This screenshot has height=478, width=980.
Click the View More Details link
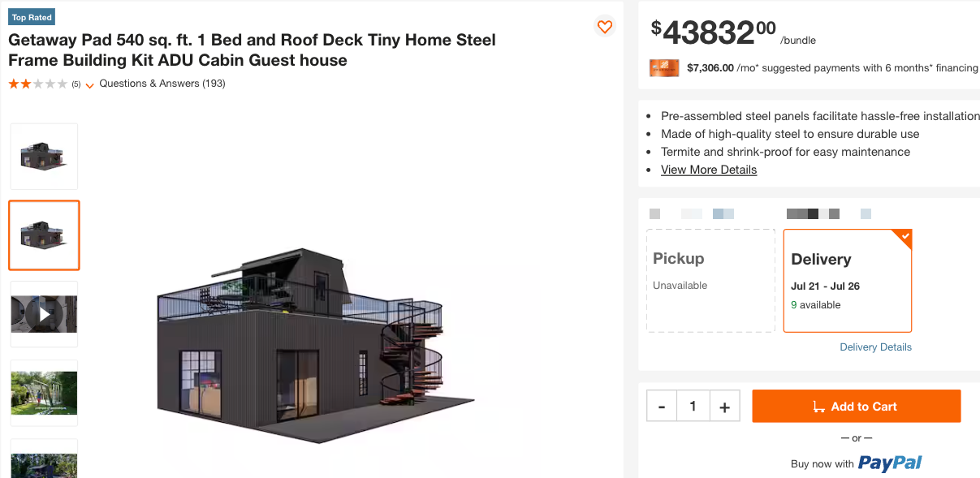pos(709,170)
